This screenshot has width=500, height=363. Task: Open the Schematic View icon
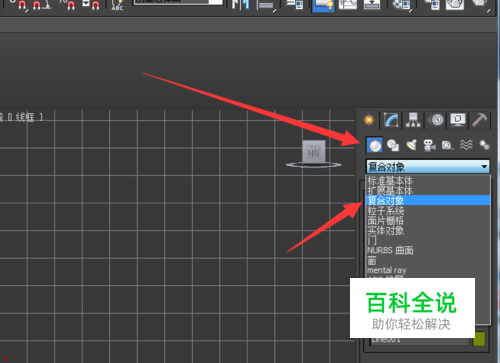(x=371, y=5)
